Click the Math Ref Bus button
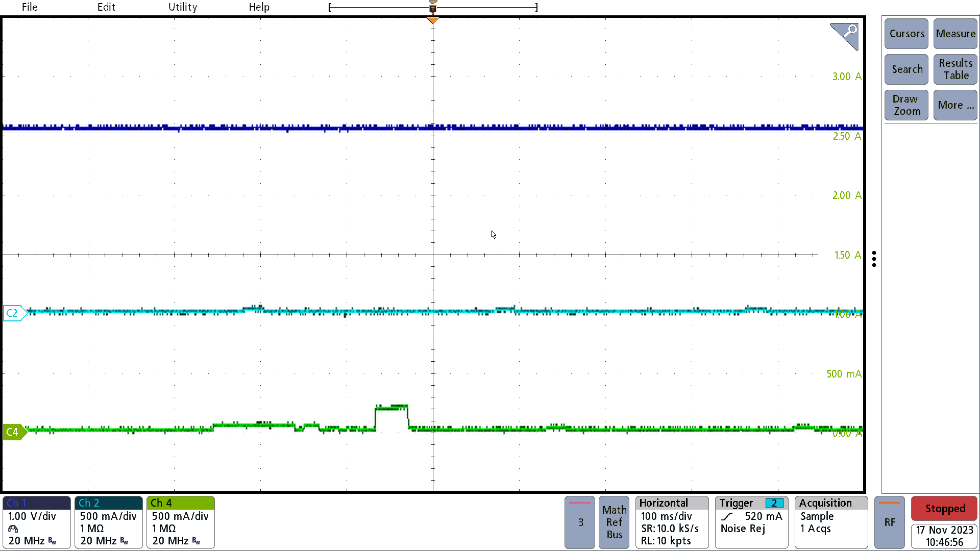Viewport: 980px width, 551px height. 614,522
